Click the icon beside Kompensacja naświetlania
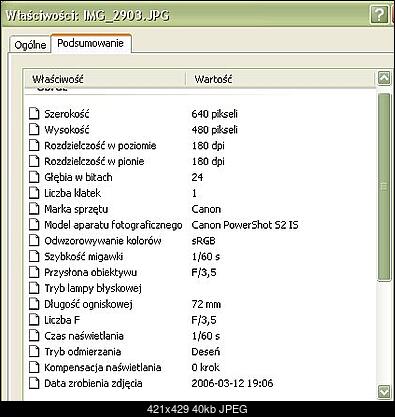Viewport: 395px width, 417px height. (34, 367)
